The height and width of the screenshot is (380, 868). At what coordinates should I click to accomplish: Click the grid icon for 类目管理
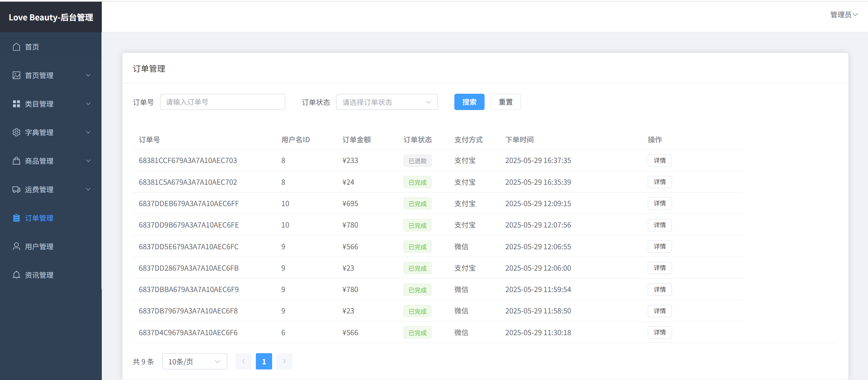pyautogui.click(x=16, y=104)
